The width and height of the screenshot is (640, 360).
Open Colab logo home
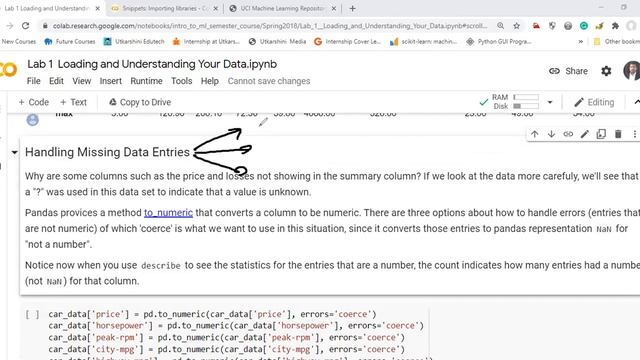click(8, 69)
